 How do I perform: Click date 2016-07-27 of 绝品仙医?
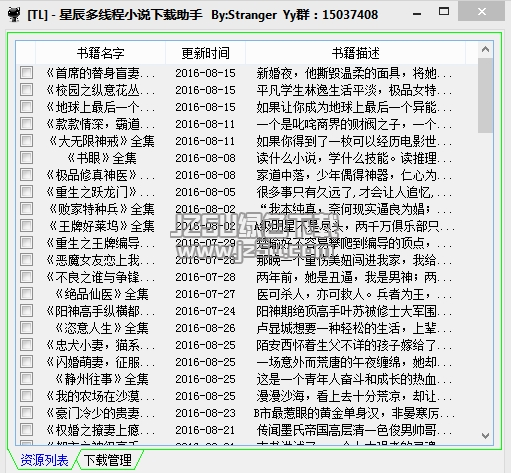(x=205, y=294)
